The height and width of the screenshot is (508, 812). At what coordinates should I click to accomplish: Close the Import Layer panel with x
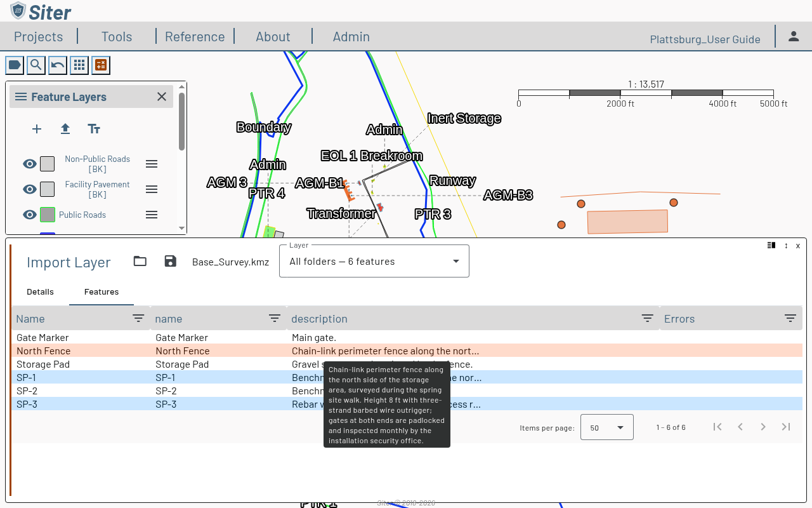click(798, 246)
